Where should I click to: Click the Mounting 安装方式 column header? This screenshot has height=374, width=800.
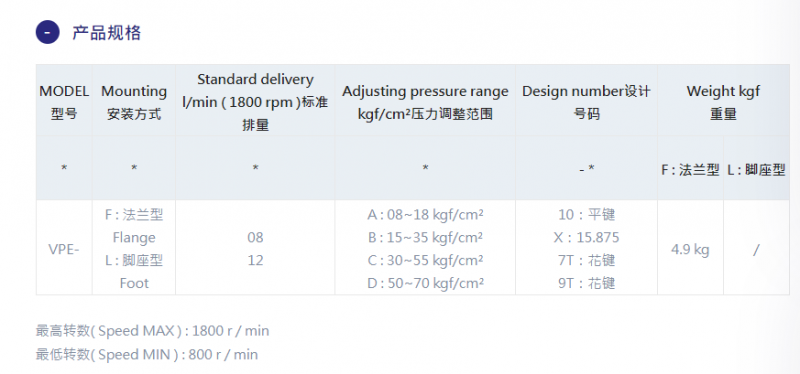(134, 103)
